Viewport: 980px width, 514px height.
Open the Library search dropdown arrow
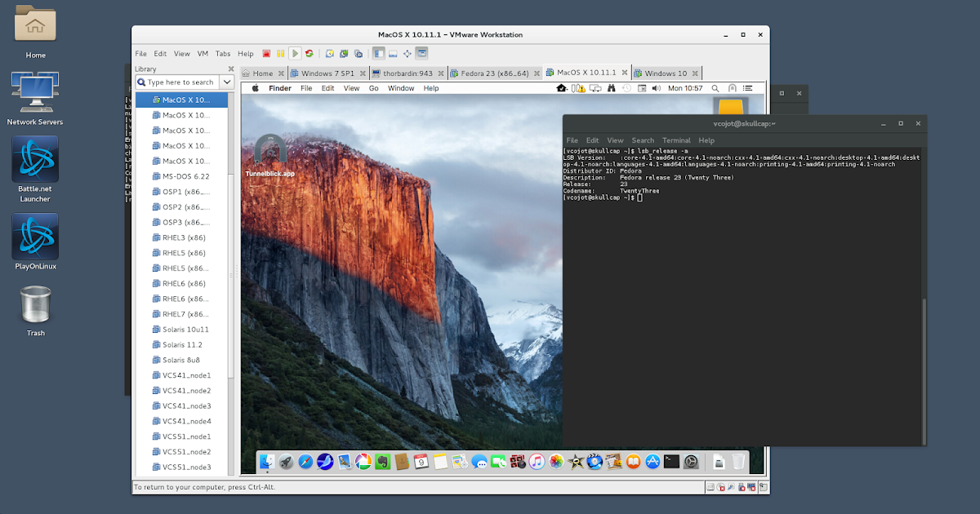(x=229, y=82)
